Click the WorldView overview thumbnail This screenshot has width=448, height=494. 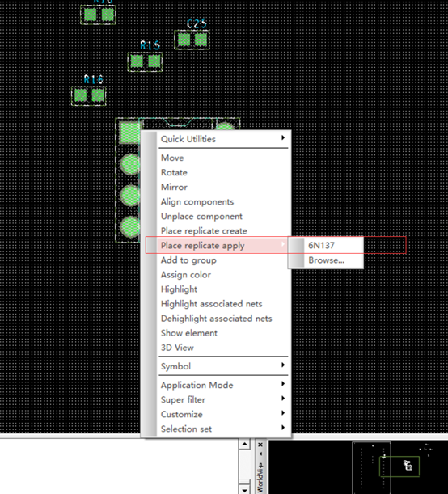[358, 467]
